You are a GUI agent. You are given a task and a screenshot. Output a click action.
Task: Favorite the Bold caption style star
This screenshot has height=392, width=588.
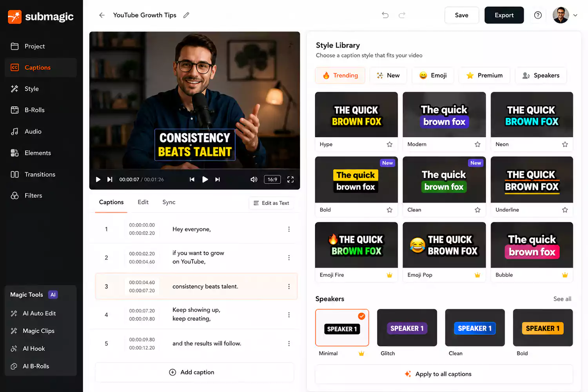tap(389, 210)
